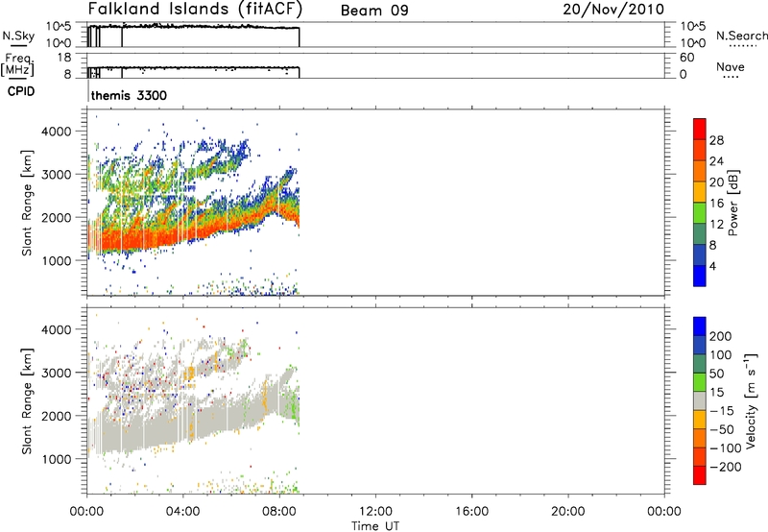Screen dimensions: 768x532
Task: Click the '04:00' time axis label
Action: (182, 512)
